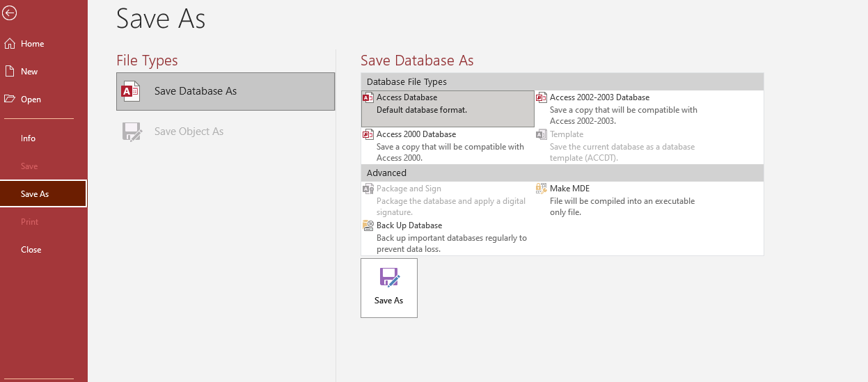Open the Info menu item
Viewport: 868px width, 382px height.
[x=28, y=138]
